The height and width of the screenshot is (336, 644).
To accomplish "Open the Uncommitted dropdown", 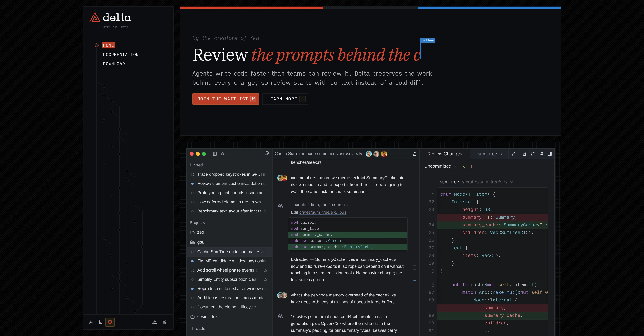I will tap(440, 166).
